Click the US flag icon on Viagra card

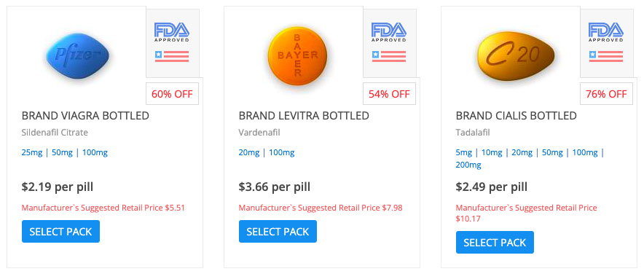coord(172,56)
